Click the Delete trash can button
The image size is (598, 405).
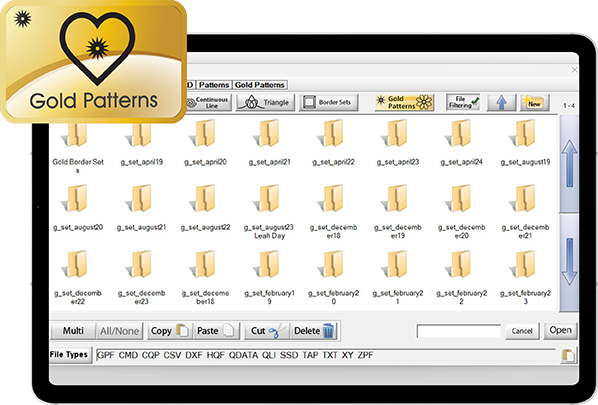coord(314,331)
